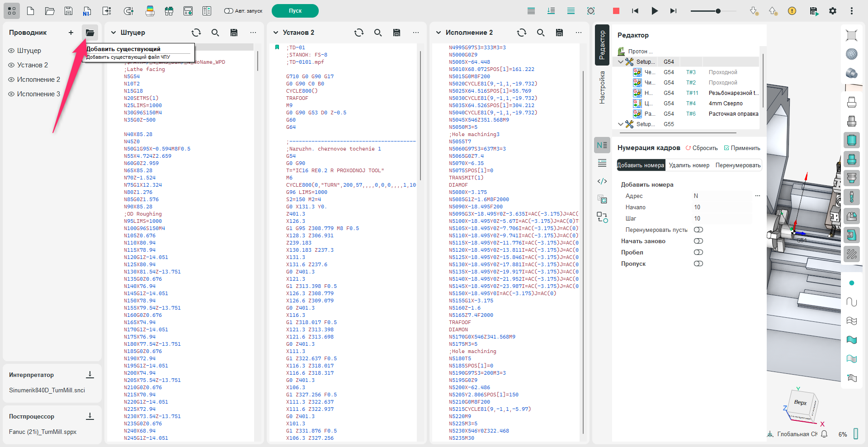Click the red stop simulation button
The width and height of the screenshot is (868, 447).
point(616,11)
